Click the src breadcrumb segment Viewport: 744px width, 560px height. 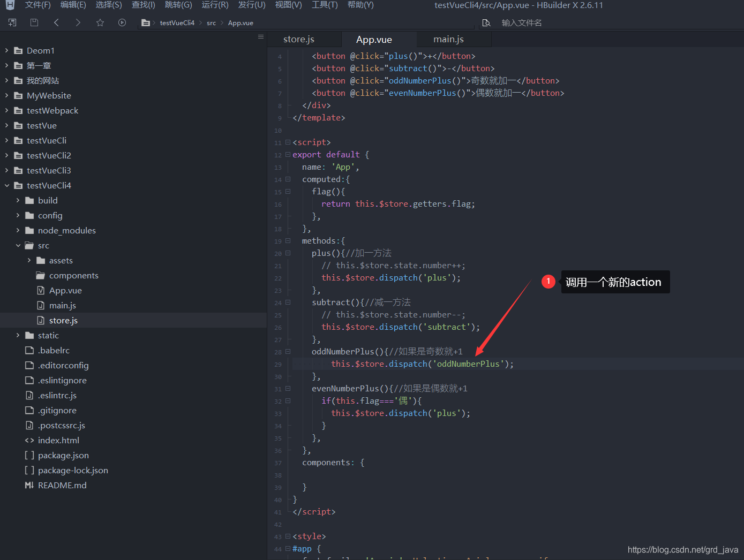pyautogui.click(x=211, y=23)
